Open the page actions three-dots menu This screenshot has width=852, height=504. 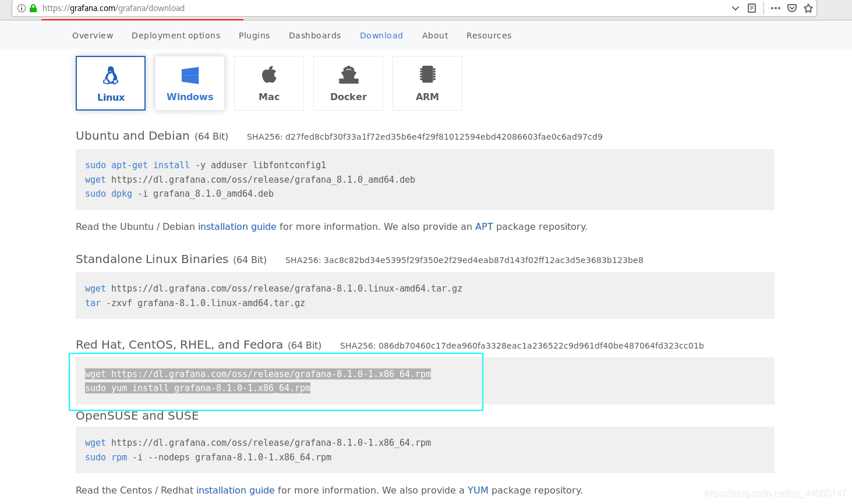click(776, 8)
